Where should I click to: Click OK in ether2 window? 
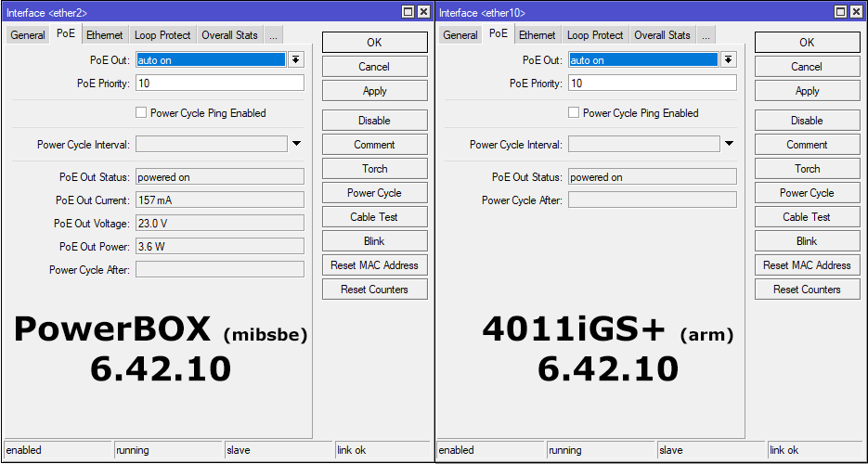click(x=375, y=42)
